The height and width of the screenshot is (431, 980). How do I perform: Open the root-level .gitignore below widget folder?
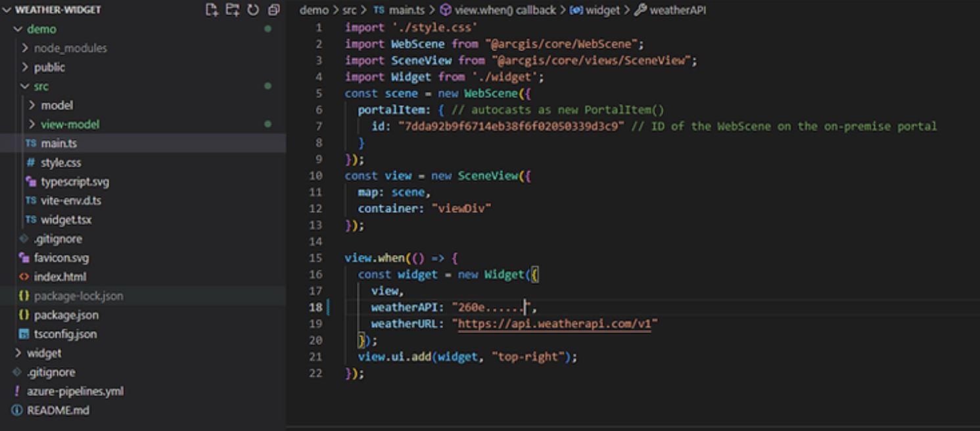pyautogui.click(x=51, y=372)
